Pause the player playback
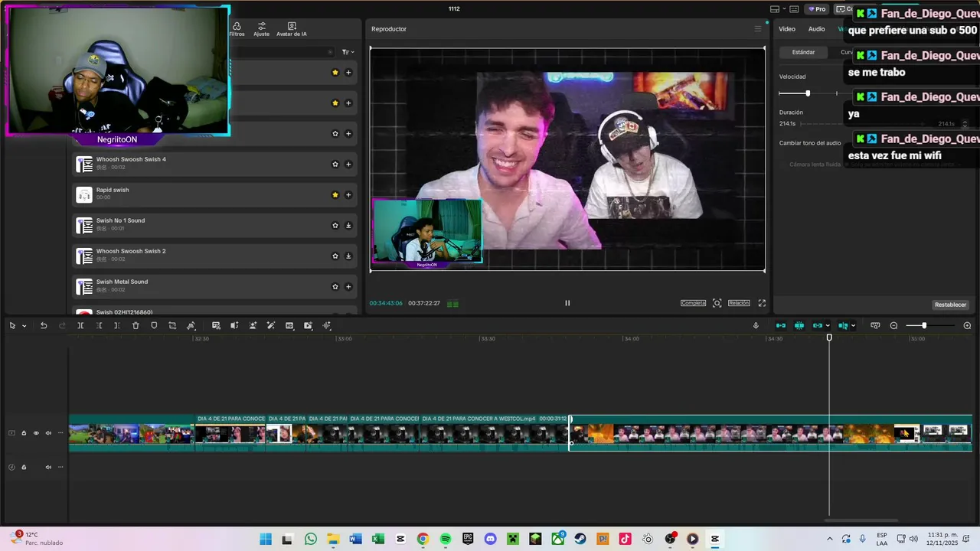The image size is (980, 551). pos(567,303)
